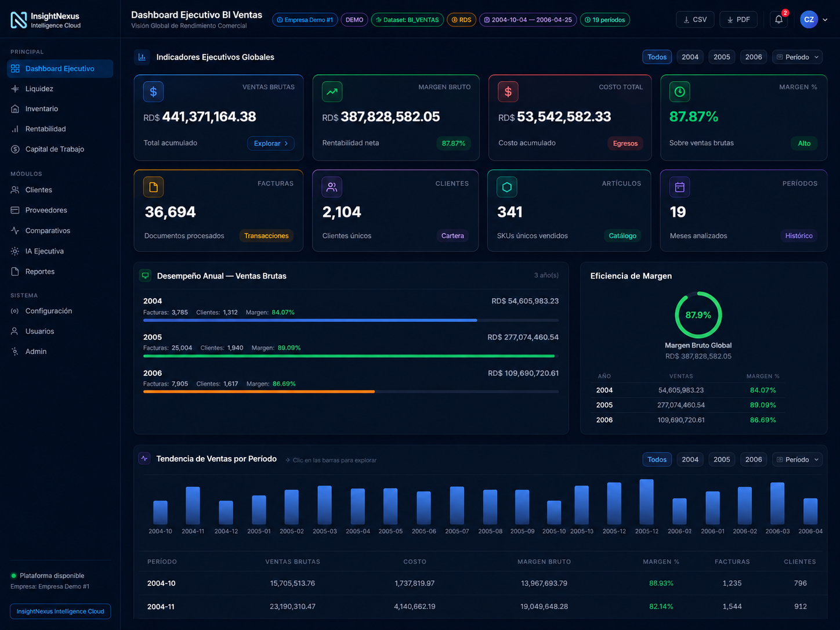Click the 87.9% margin donut gauge
Image resolution: width=840 pixels, height=630 pixels.
(x=698, y=315)
